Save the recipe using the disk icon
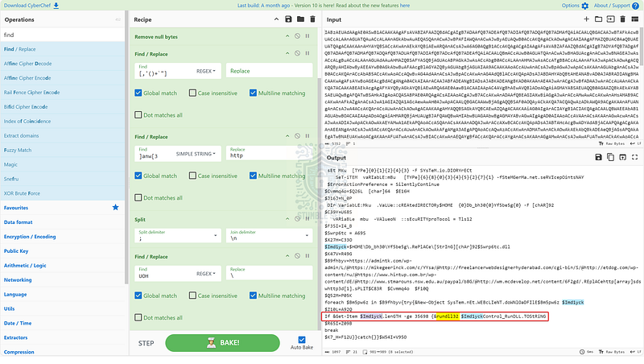 pyautogui.click(x=288, y=19)
